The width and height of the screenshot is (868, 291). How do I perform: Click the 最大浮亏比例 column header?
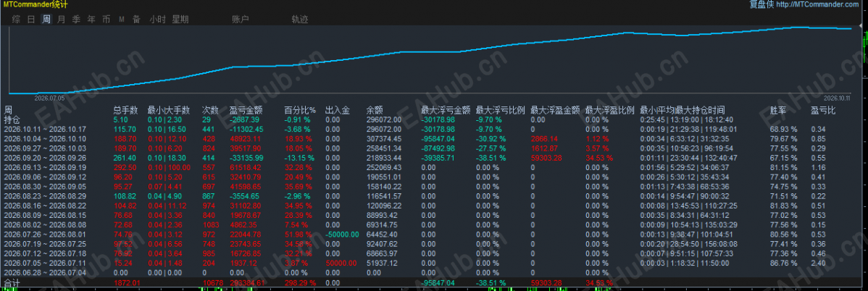(501, 110)
